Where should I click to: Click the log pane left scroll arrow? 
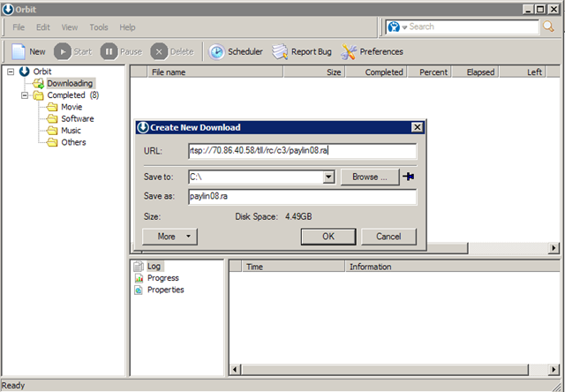235,369
